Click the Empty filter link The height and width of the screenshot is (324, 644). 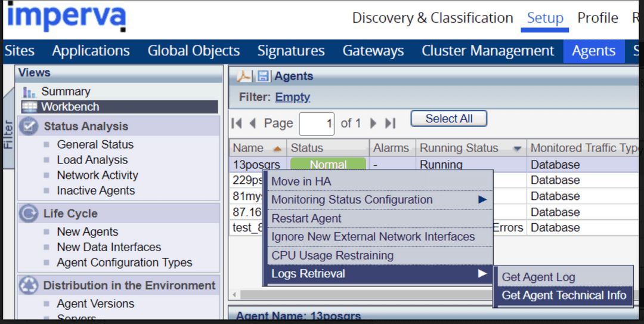[292, 97]
